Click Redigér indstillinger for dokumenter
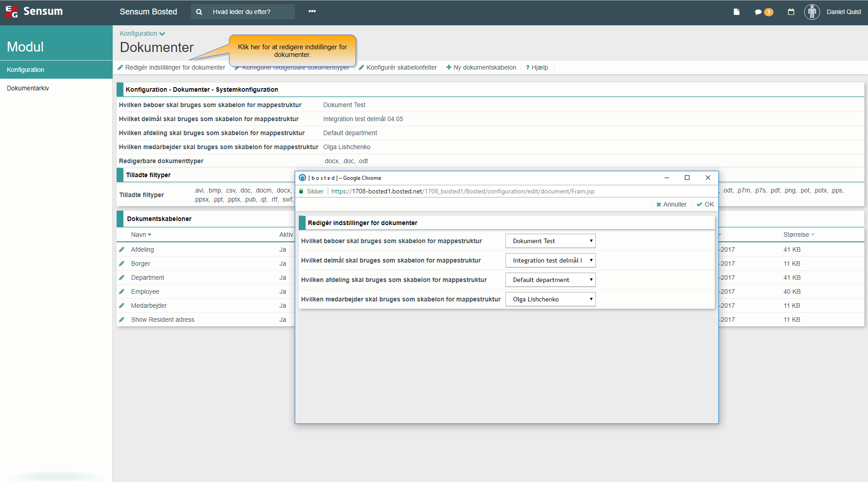The height and width of the screenshot is (484, 868). [171, 67]
